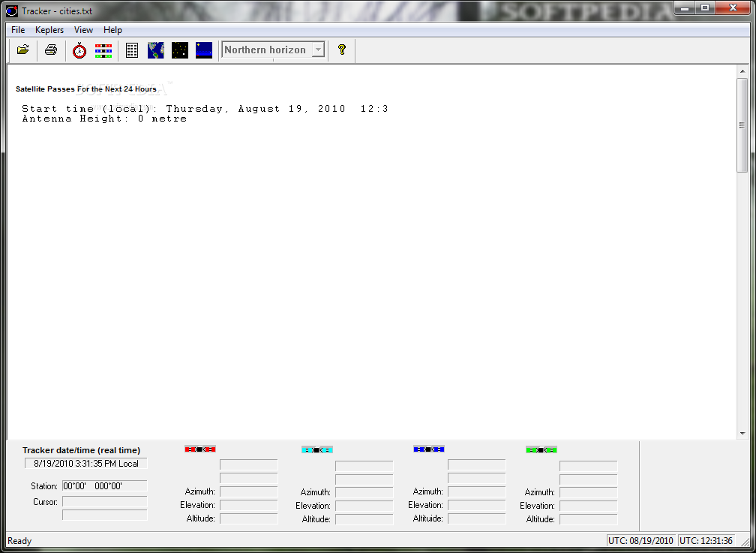756x553 pixels.
Task: Click the Station coordinates field
Action: coord(105,486)
